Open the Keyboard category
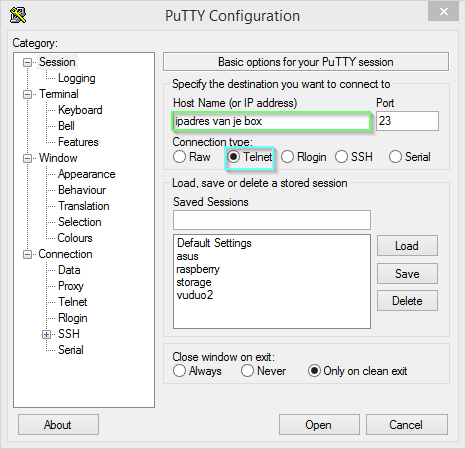 [x=80, y=110]
